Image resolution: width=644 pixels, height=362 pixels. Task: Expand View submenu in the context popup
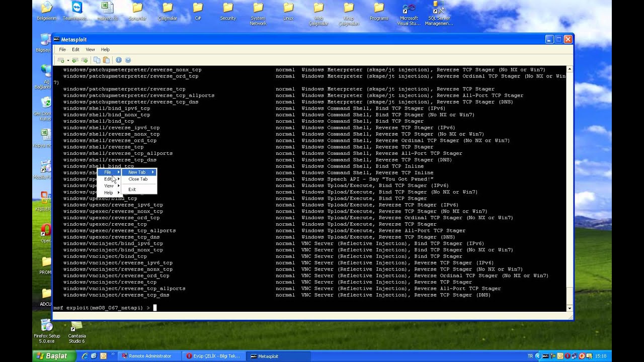coord(110,186)
